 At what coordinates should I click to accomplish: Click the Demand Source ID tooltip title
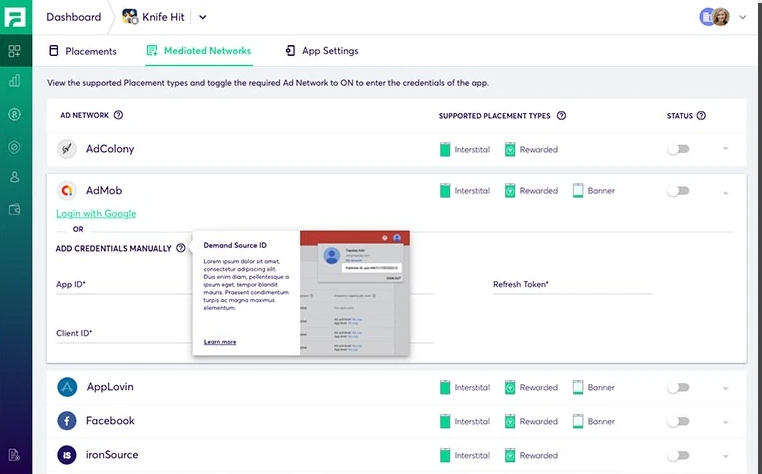coord(235,245)
